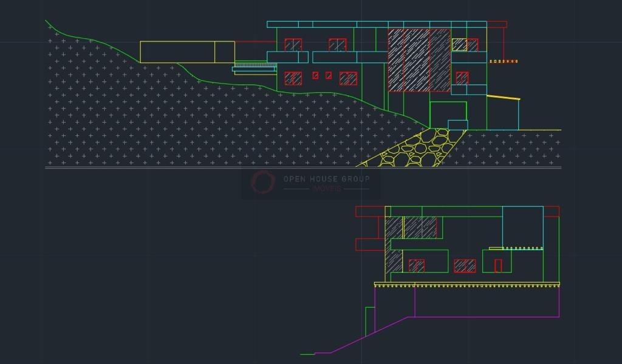Select the small red door in lower elevation
The height and width of the screenshot is (364, 622).
point(498,265)
